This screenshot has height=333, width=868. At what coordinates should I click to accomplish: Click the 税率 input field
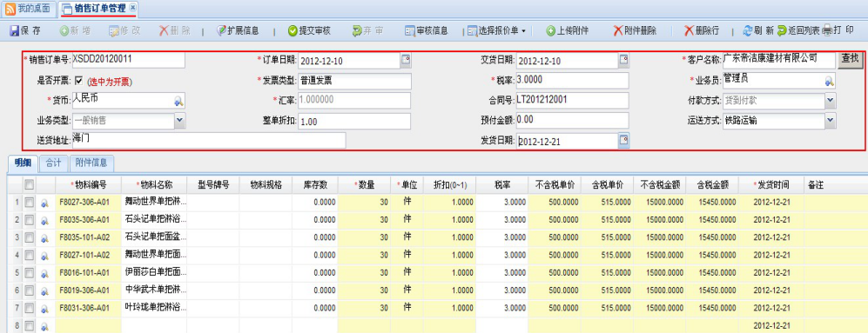click(572, 80)
